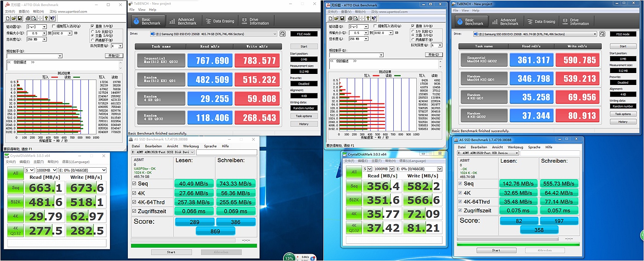Click Save disk icon in right ATTO toolbar
The height and width of the screenshot is (261, 644).
point(342,18)
